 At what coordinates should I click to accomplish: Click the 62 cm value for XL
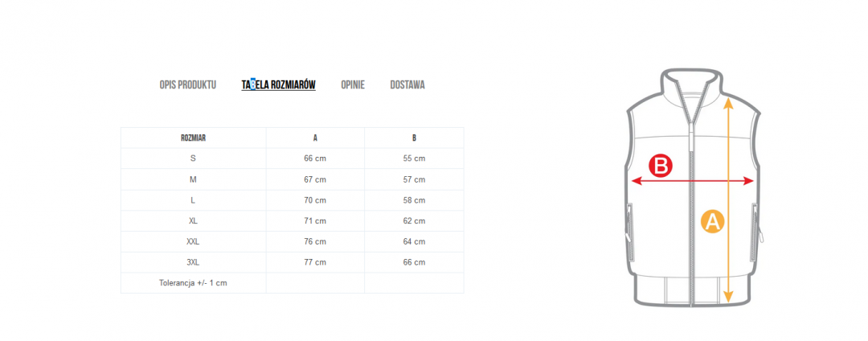coord(414,221)
